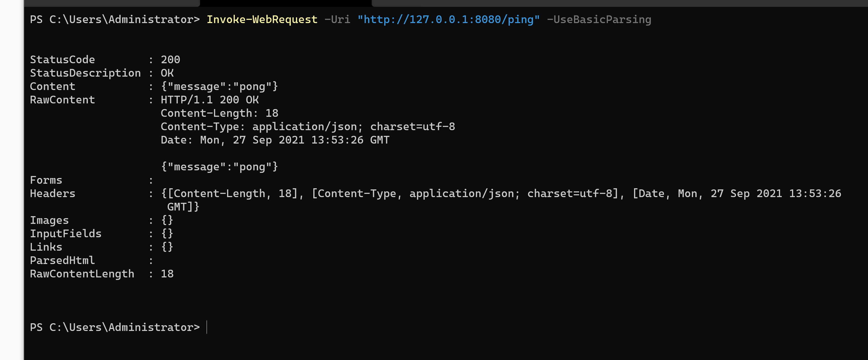Screen dimensions: 868x360
Task: Click the OK status description value
Action: 167,73
